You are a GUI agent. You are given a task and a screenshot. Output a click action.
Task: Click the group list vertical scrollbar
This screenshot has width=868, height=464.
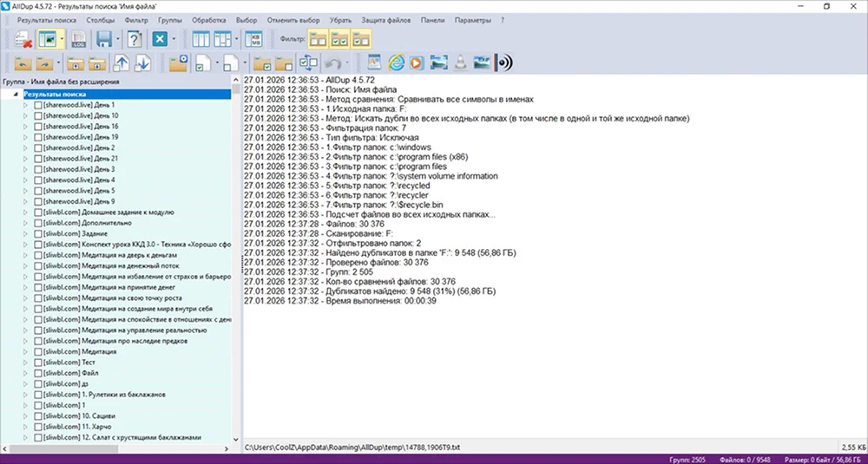tap(236, 260)
